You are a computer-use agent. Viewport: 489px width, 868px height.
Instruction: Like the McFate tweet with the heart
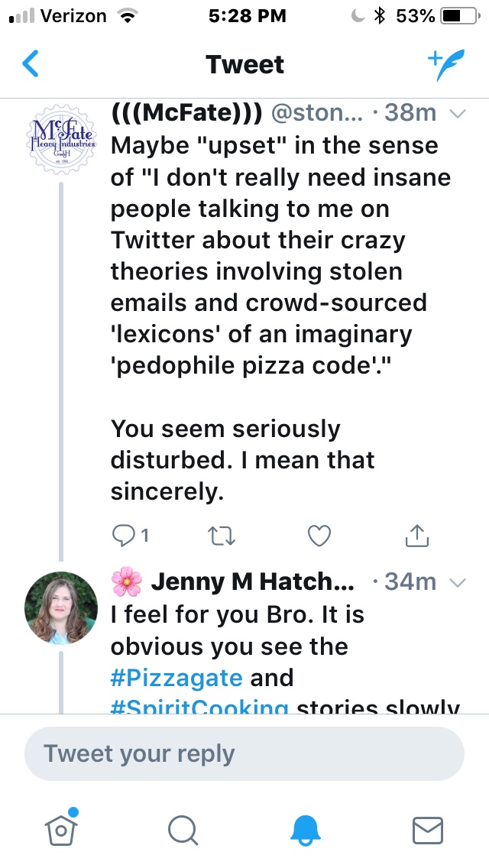pos(318,536)
